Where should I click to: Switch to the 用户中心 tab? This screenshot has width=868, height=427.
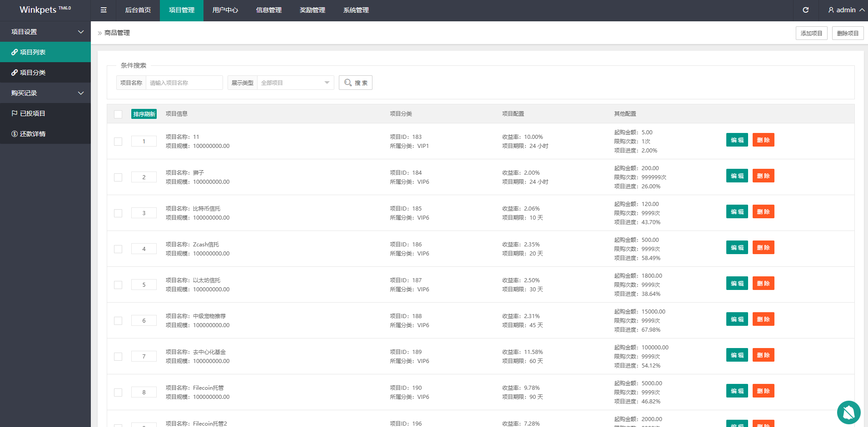click(x=225, y=10)
